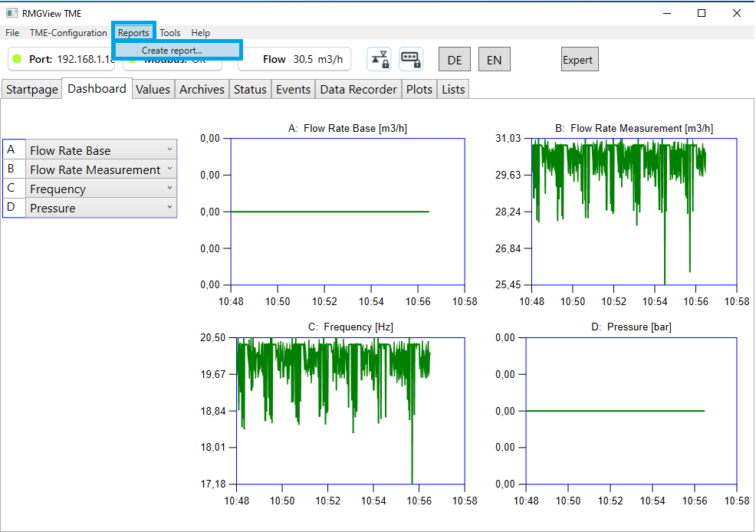Image resolution: width=756 pixels, height=532 pixels.
Task: Open channel C Frequency dropdown
Action: point(101,189)
